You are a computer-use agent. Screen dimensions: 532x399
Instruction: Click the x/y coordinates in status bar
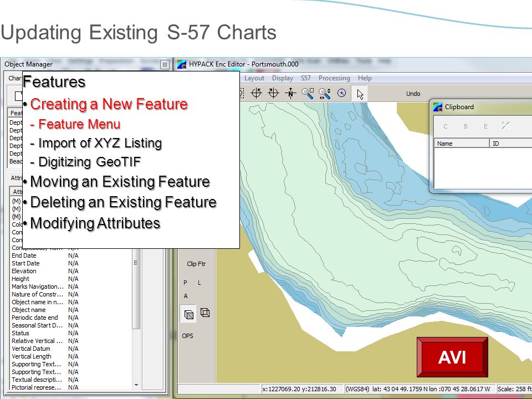point(301,389)
